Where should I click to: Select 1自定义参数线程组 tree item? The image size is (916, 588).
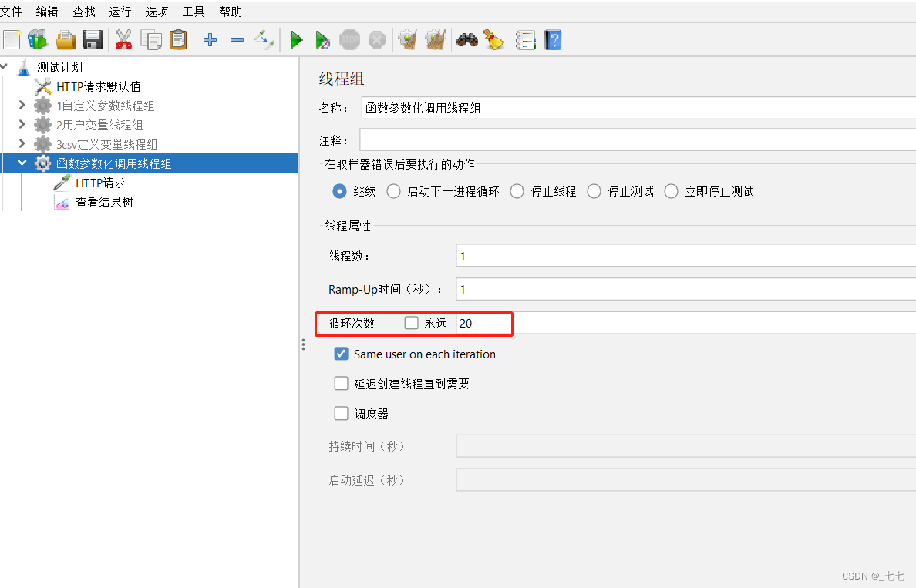coord(106,106)
